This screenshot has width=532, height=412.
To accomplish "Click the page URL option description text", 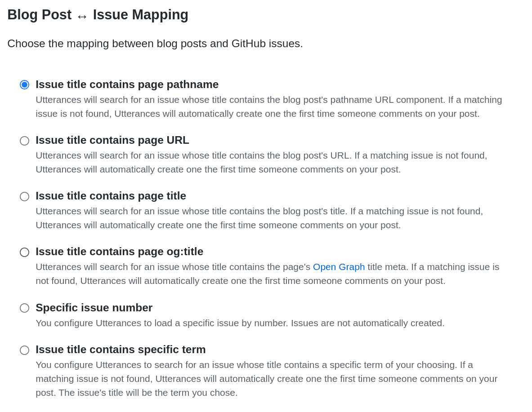I will (261, 162).
